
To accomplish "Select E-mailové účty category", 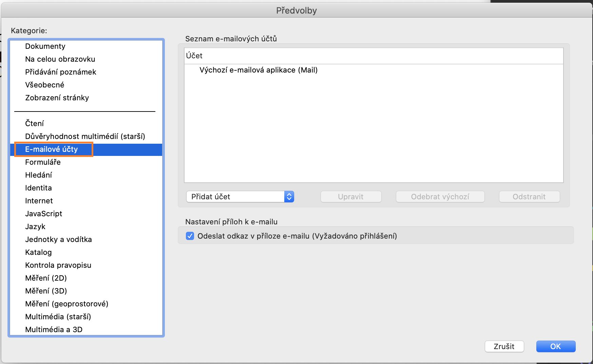I will click(86, 149).
